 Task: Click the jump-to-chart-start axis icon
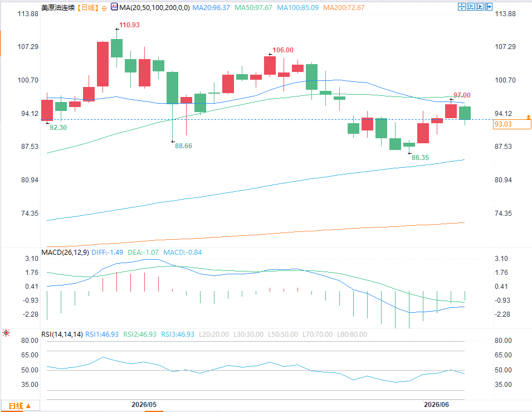point(471,7)
